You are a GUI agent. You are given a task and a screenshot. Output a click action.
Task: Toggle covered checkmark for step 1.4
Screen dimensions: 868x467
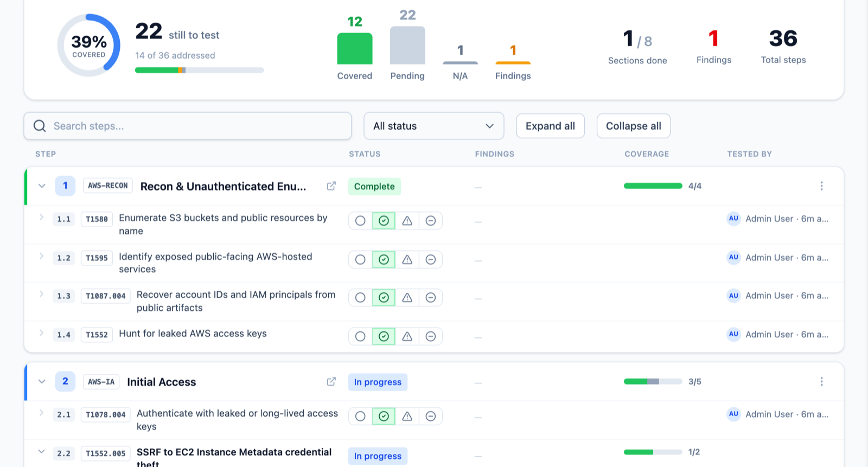(x=384, y=336)
